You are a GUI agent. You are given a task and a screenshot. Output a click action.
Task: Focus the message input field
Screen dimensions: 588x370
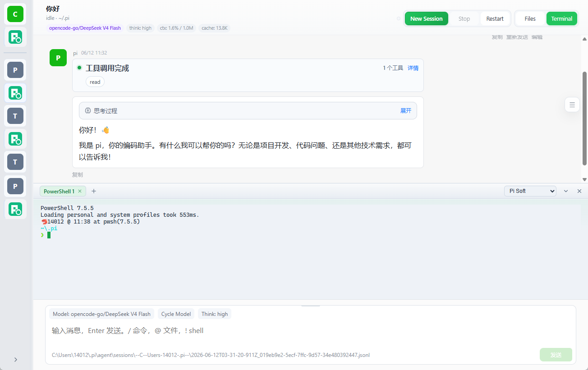311,331
